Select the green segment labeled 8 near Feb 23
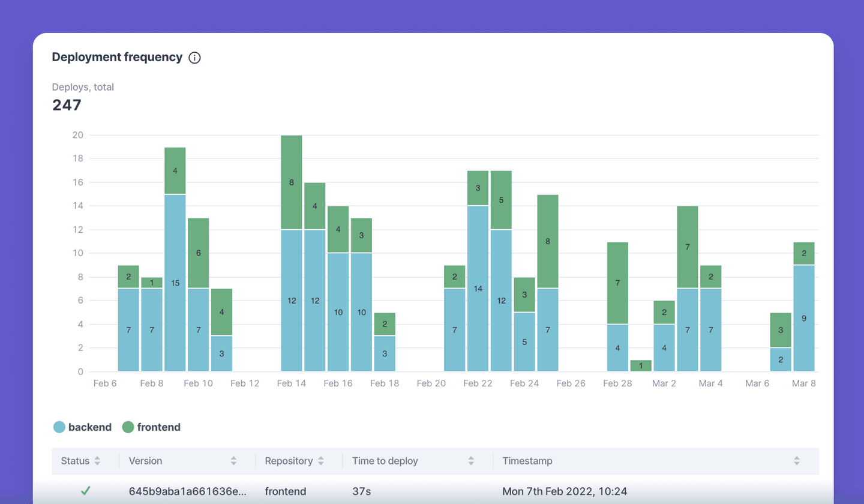Viewport: 864px width, 504px height. point(547,241)
